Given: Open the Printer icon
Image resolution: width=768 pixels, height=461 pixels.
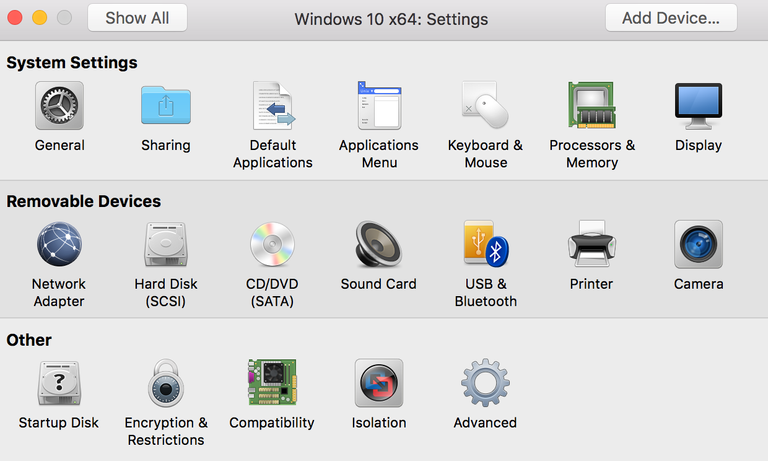Looking at the screenshot, I should pyautogui.click(x=592, y=243).
